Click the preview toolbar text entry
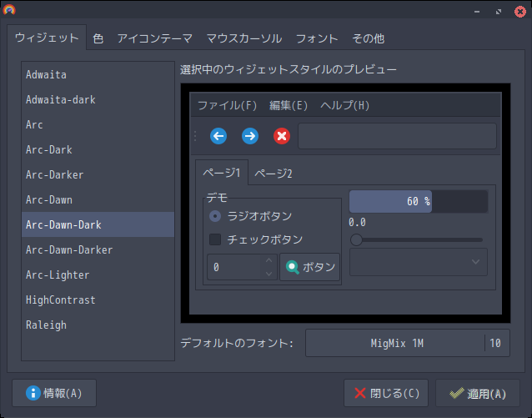This screenshot has width=532, height=418. coord(397,136)
